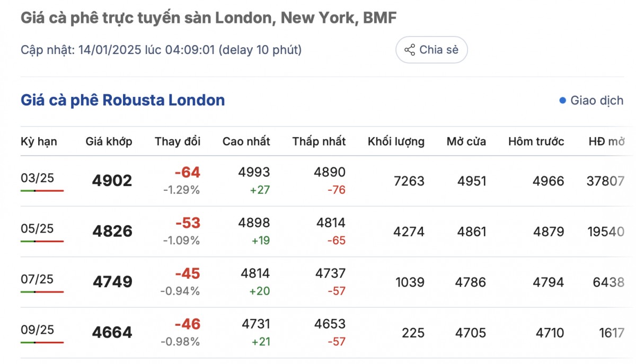The width and height of the screenshot is (636, 364).
Task: Click the mini price chart for 03/25 contract
Action: [42, 190]
